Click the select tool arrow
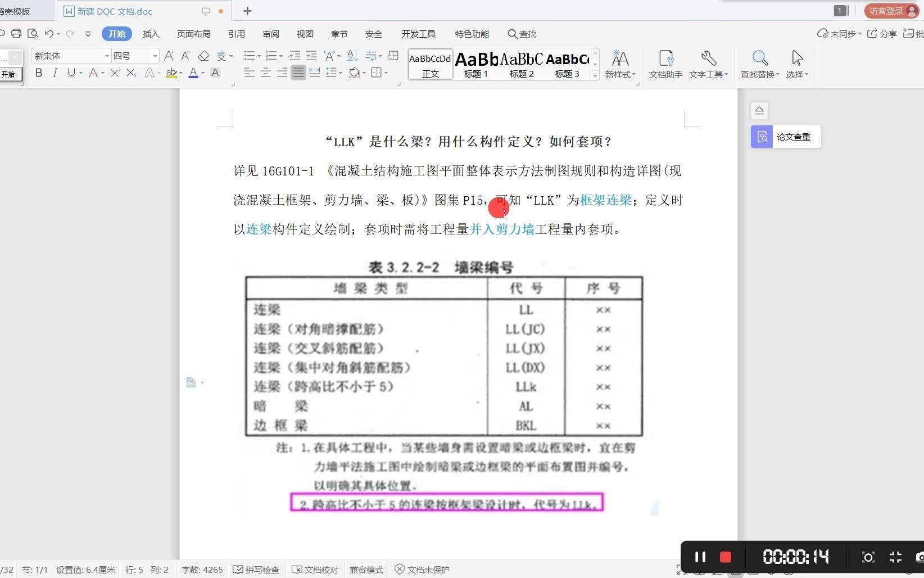Viewport: 924px width, 578px height. tap(797, 65)
